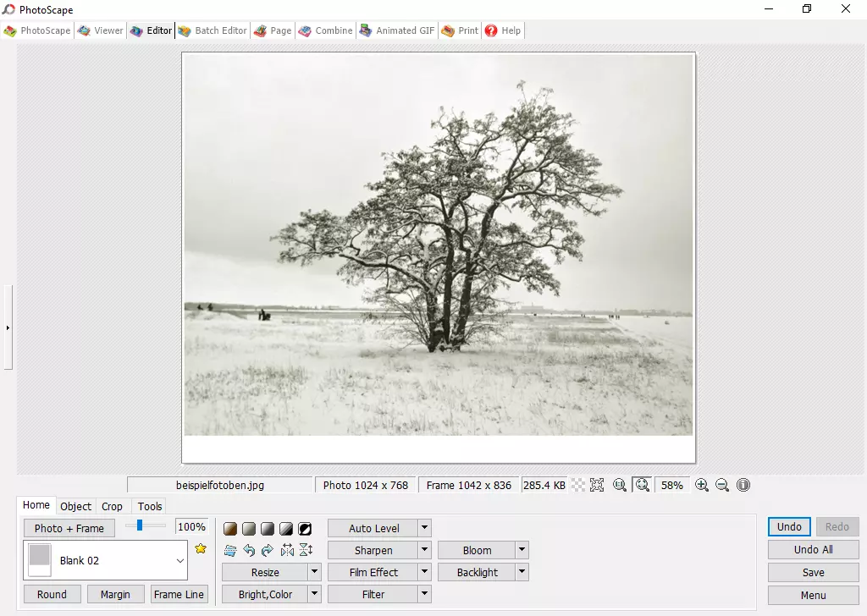Expand the Film Effect dropdown arrow

(425, 572)
